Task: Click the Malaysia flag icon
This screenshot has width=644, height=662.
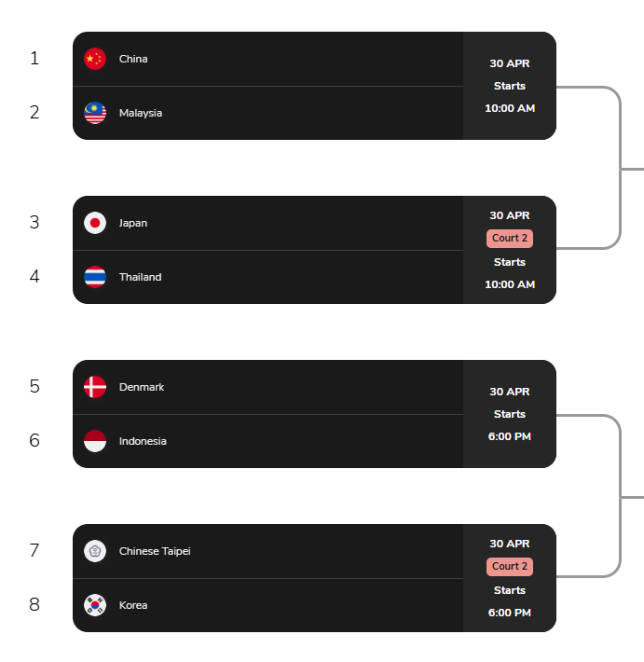Action: coord(94,113)
